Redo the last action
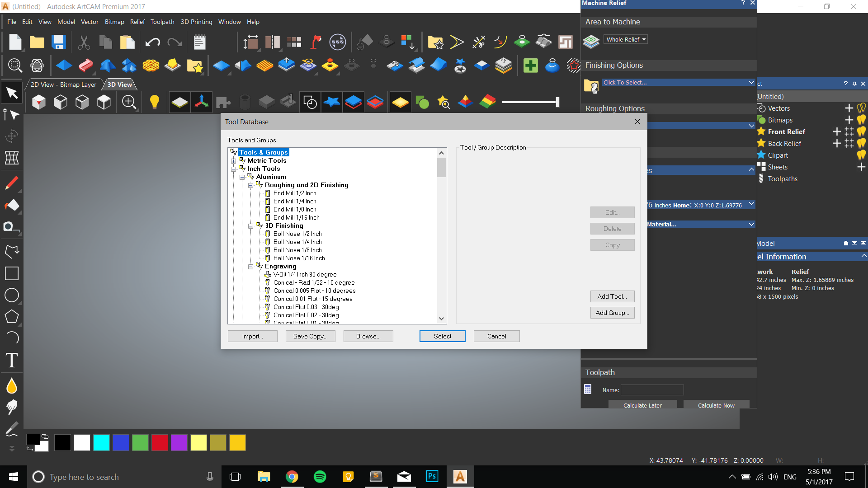The height and width of the screenshot is (488, 868). (174, 42)
